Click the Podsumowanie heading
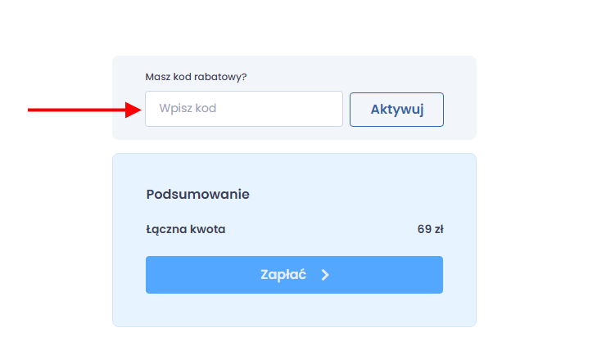This screenshot has height=364, width=606. (x=198, y=194)
